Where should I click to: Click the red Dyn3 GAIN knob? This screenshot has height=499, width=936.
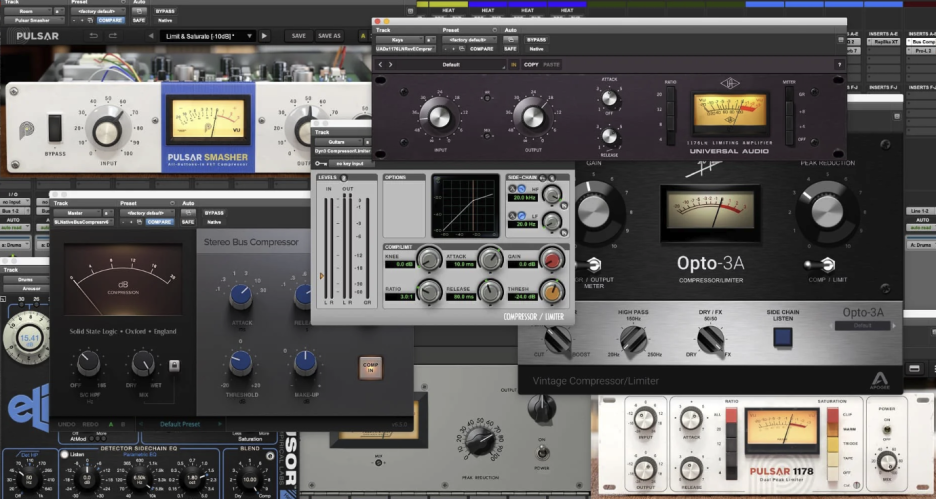[x=551, y=259]
